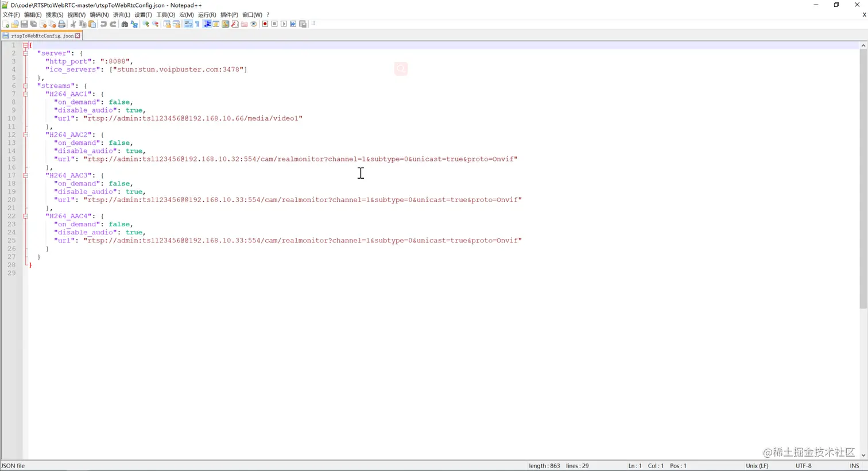This screenshot has width=868, height=471.
Task: Click the UTF-8 encoding status entry
Action: (803, 466)
